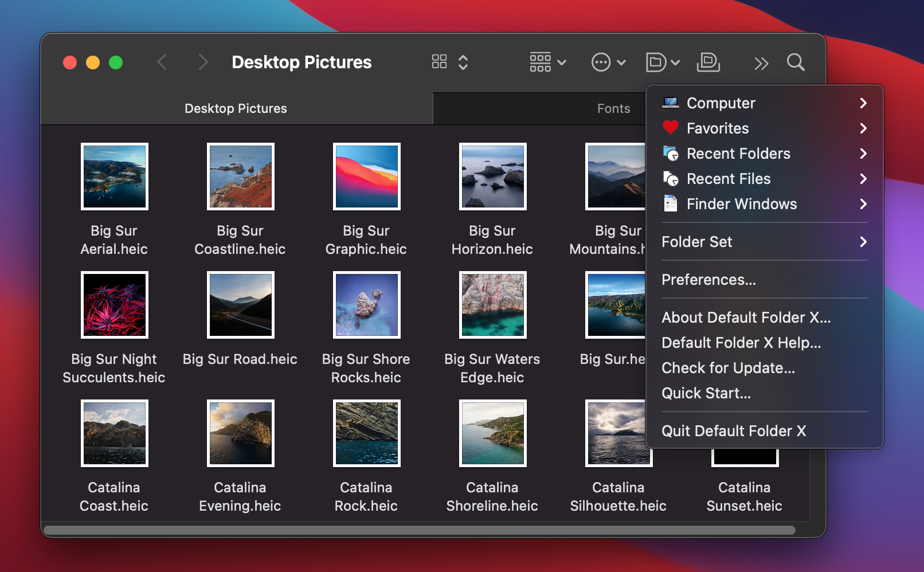The image size is (924, 572).
Task: Click the Finder Windows document icon
Action: 671,203
